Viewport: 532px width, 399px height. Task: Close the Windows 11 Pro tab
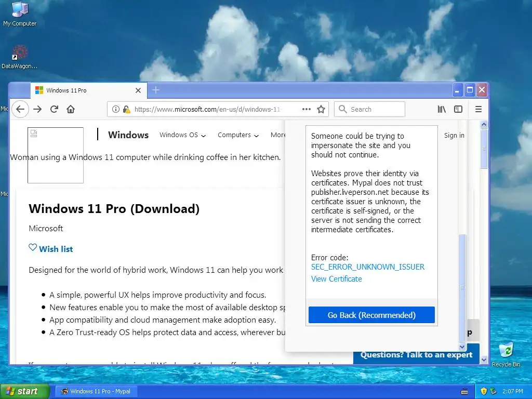click(x=138, y=90)
